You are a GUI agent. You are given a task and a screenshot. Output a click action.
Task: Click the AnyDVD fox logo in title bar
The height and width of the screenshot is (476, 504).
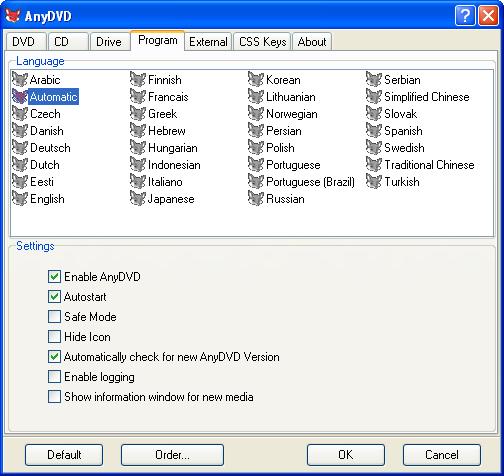pos(13,15)
